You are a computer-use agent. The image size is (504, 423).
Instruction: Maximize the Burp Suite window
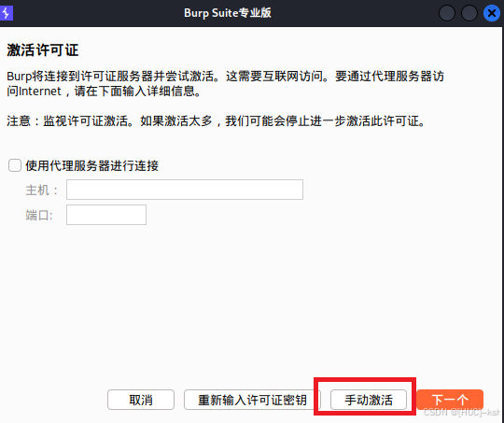pyautogui.click(x=469, y=13)
